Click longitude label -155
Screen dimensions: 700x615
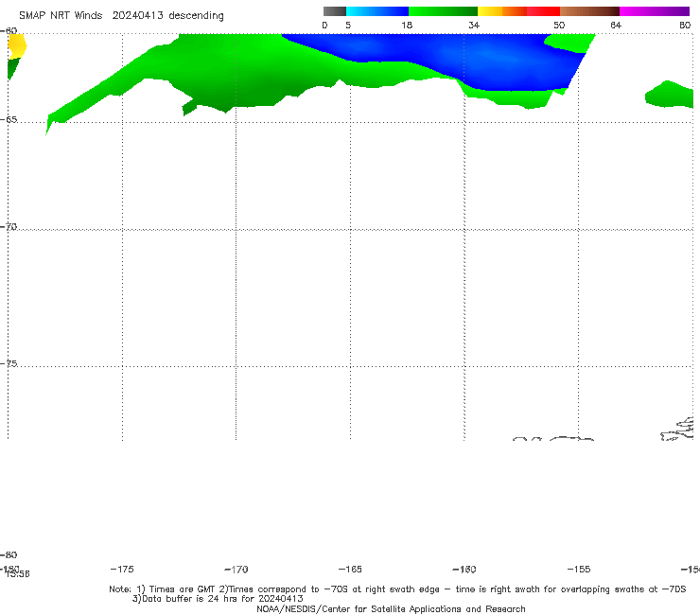[x=579, y=569]
